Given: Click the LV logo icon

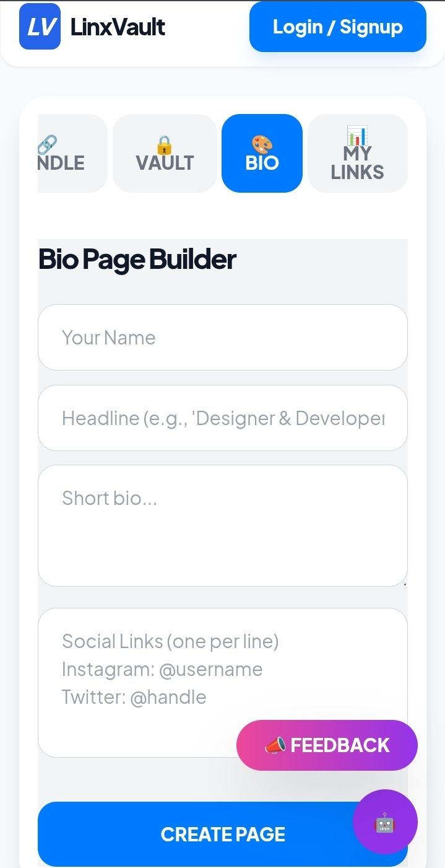Looking at the screenshot, I should [x=40, y=27].
